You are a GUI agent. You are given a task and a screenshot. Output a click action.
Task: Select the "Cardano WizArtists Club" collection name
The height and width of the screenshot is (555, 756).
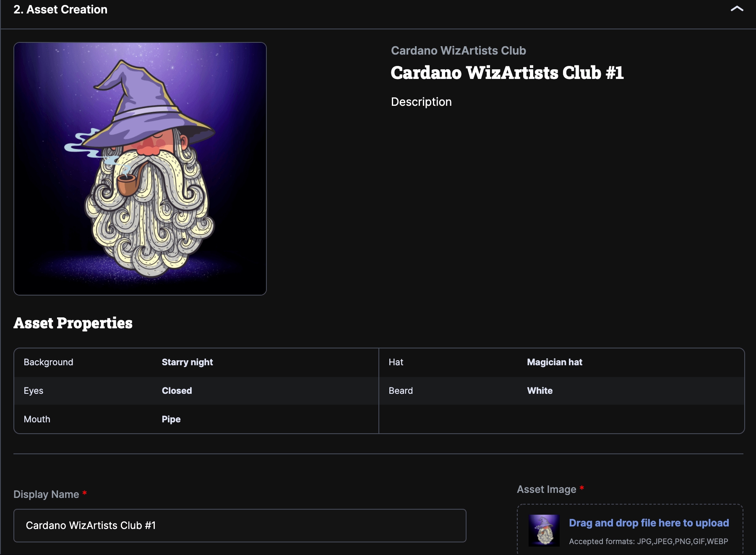pos(458,50)
